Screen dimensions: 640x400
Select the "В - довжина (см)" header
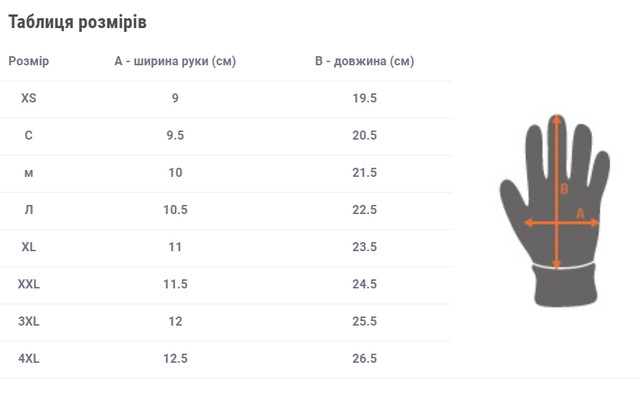tap(364, 61)
